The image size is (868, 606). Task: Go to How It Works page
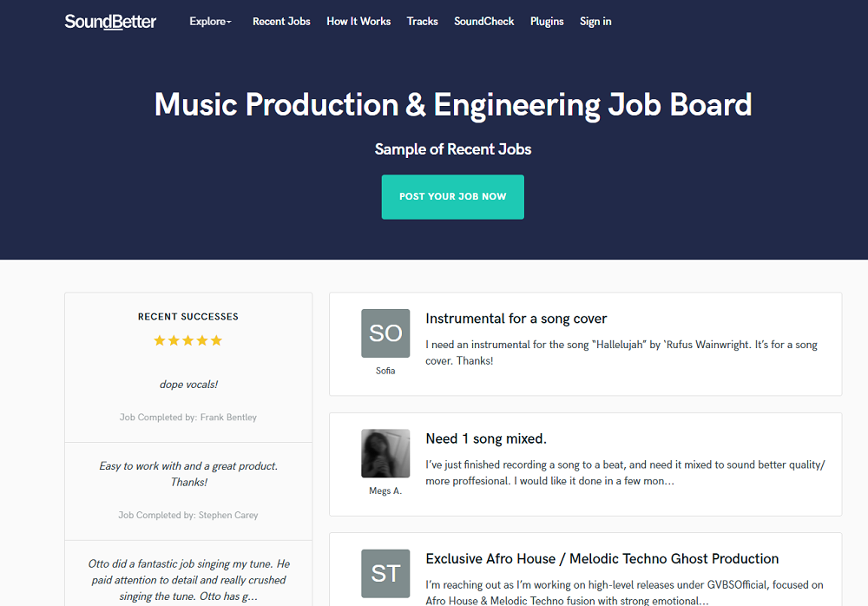pos(358,22)
